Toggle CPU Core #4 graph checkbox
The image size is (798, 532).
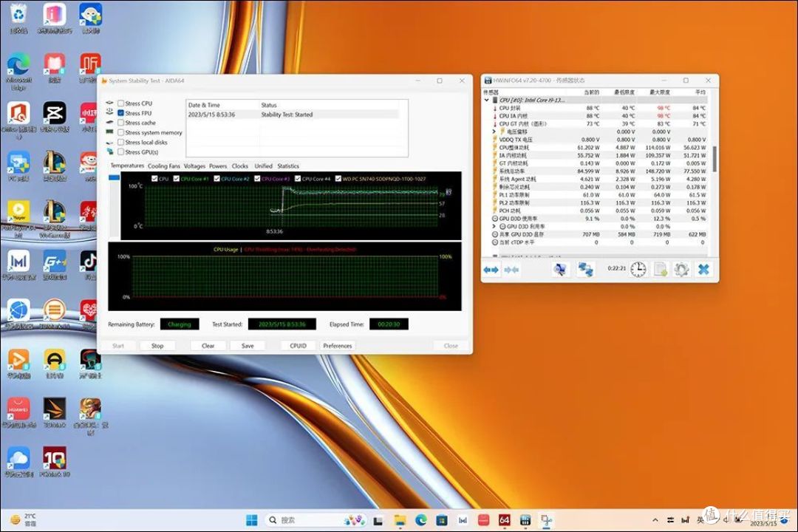click(298, 179)
